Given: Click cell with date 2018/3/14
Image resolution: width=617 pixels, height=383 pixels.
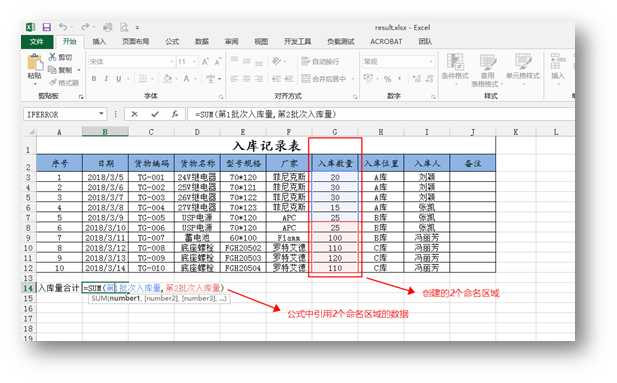Looking at the screenshot, I should click(105, 268).
